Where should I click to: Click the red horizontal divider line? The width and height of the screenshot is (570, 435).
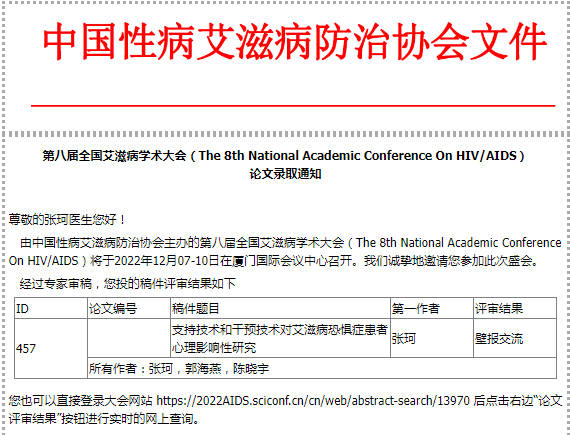pyautogui.click(x=293, y=106)
